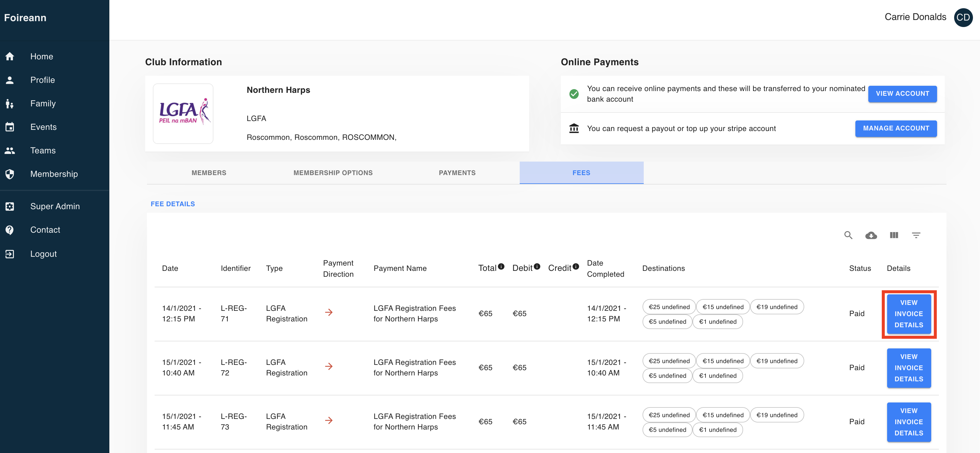Click the bank building payout icon
980x453 pixels.
pos(574,129)
